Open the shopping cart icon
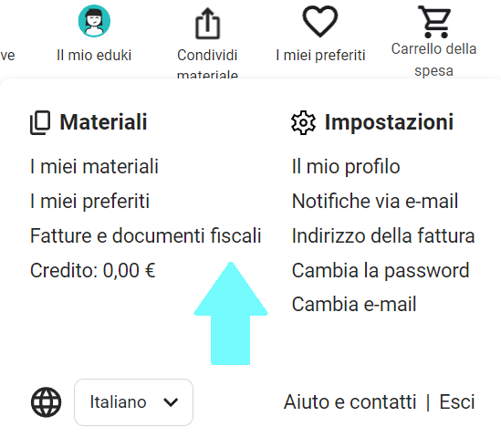501x448 pixels. click(x=434, y=22)
